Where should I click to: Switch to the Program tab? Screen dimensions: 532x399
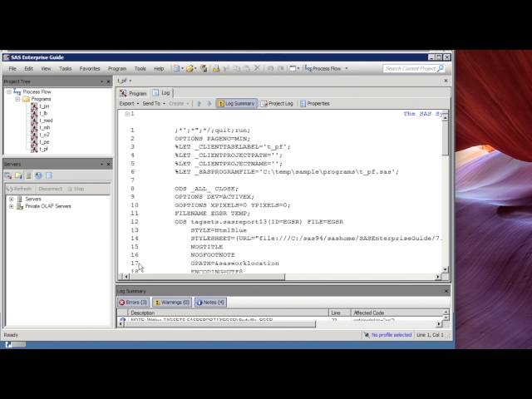[133, 93]
